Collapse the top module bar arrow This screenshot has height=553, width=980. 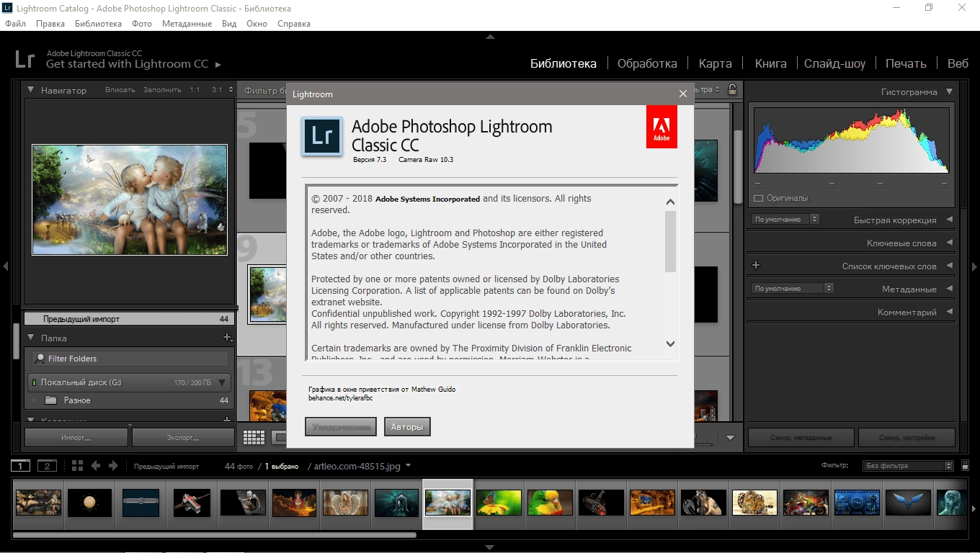click(x=490, y=36)
